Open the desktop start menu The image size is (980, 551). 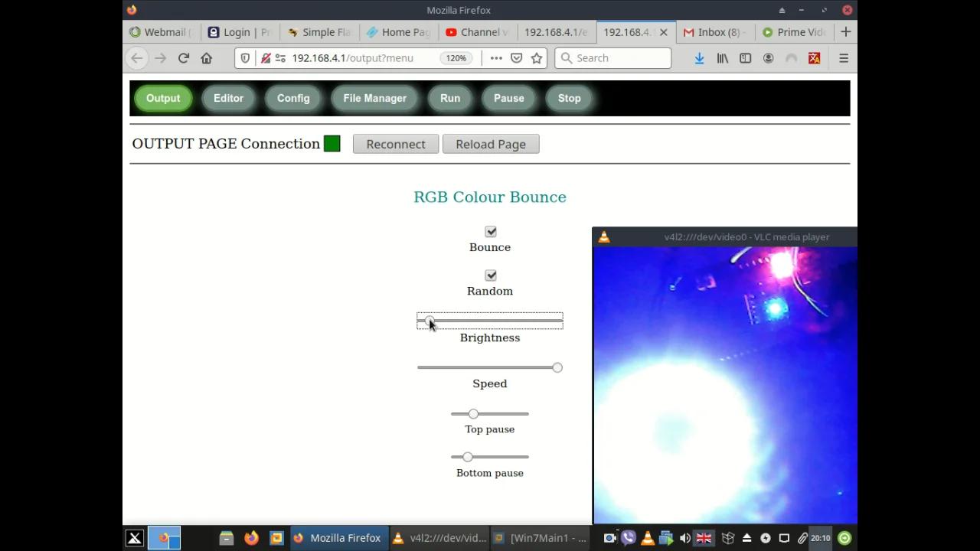[134, 538]
